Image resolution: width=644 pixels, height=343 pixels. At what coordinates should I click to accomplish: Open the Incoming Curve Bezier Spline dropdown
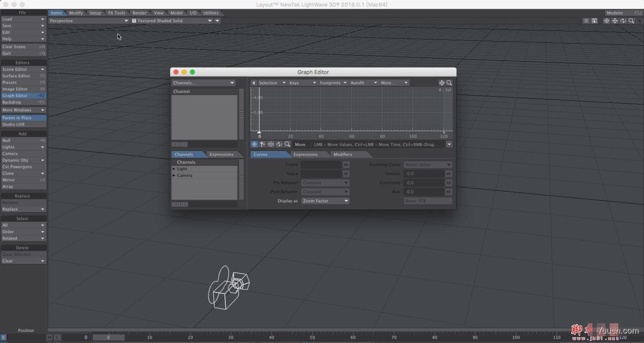tap(428, 165)
